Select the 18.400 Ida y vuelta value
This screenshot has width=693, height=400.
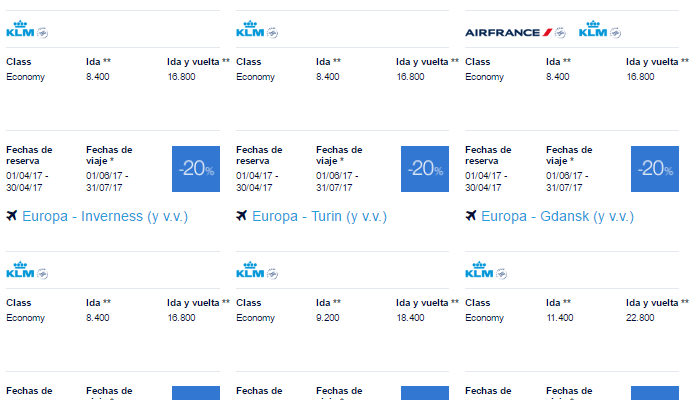pos(411,318)
